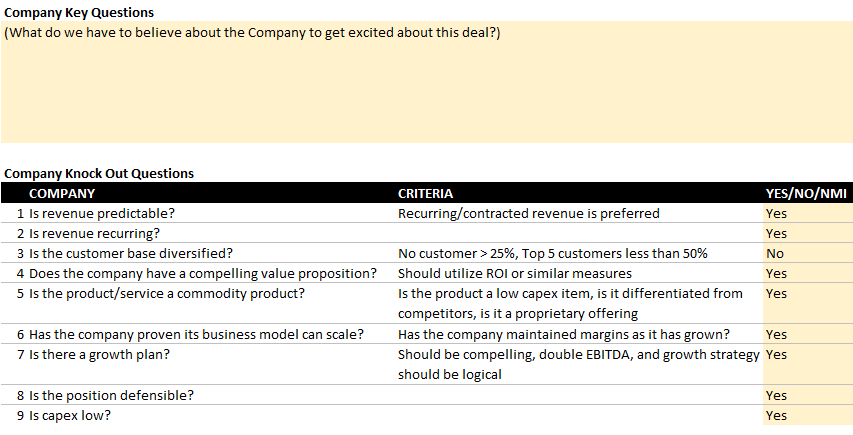853x435 pixels.
Task: Click the CRITERIA column header
Action: coord(425,193)
